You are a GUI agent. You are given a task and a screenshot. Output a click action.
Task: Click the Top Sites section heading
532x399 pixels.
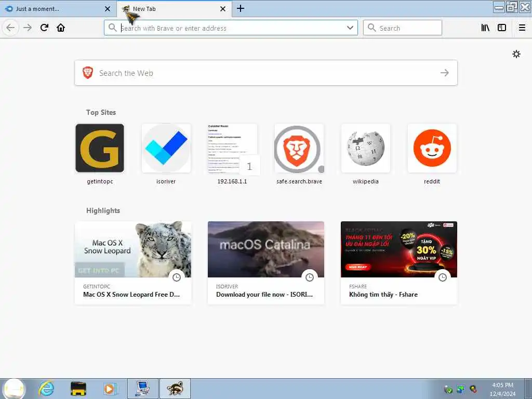[x=101, y=112]
